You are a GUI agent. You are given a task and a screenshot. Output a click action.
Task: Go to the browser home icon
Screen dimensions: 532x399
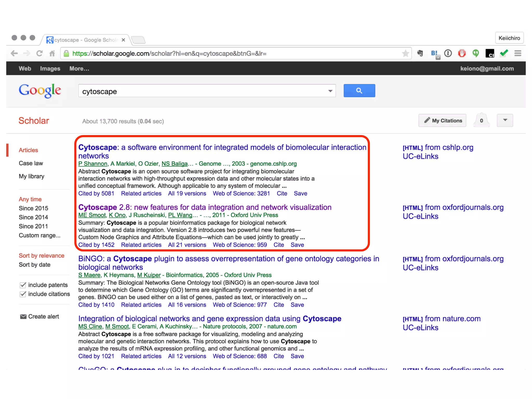52,54
